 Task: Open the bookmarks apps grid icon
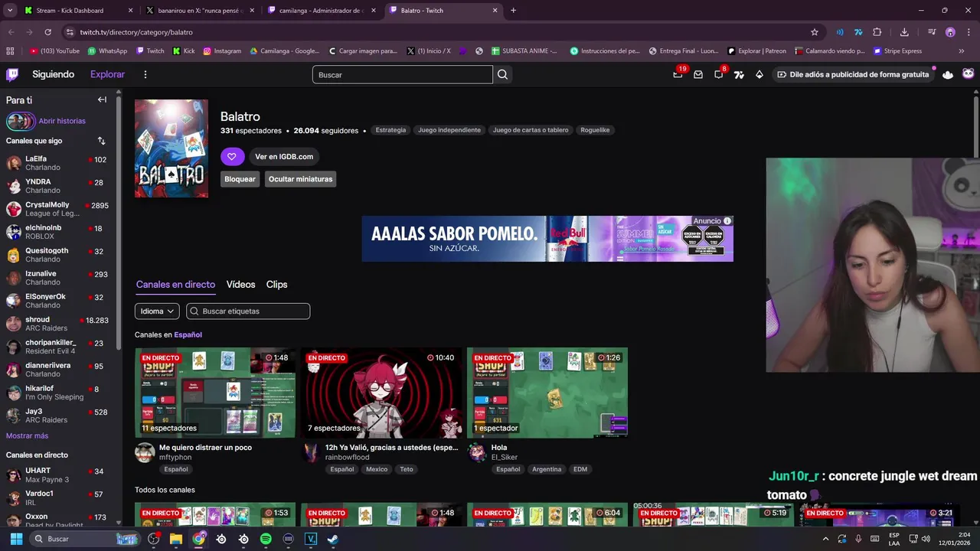10,51
